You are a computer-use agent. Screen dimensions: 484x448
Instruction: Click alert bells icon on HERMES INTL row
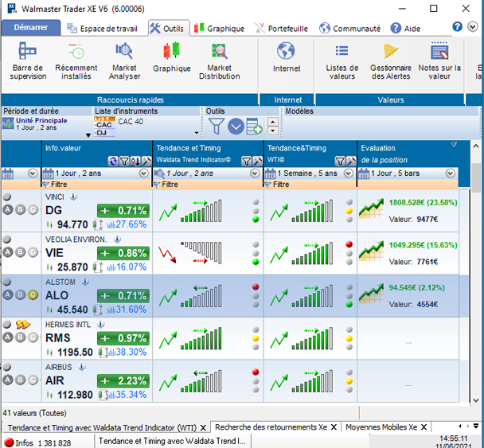click(x=23, y=325)
